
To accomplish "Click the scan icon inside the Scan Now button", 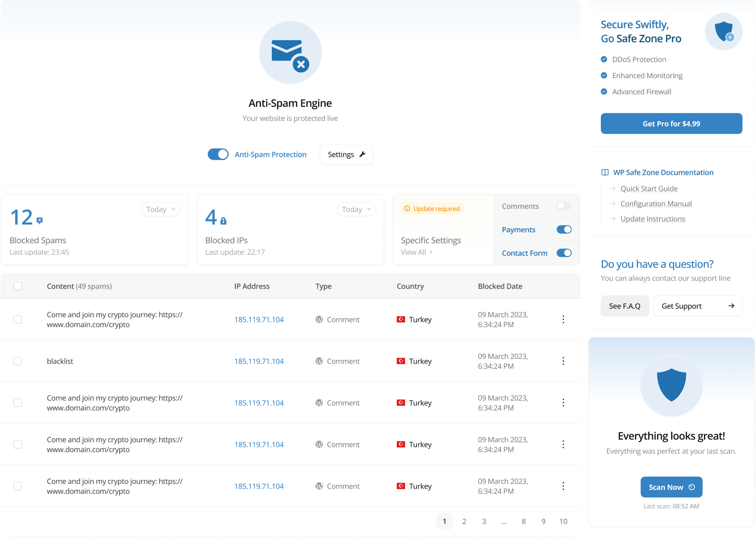I will (x=691, y=487).
